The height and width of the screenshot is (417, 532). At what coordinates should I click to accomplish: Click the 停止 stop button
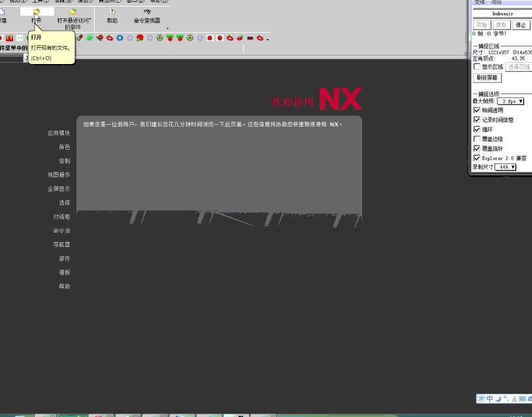[x=521, y=25]
